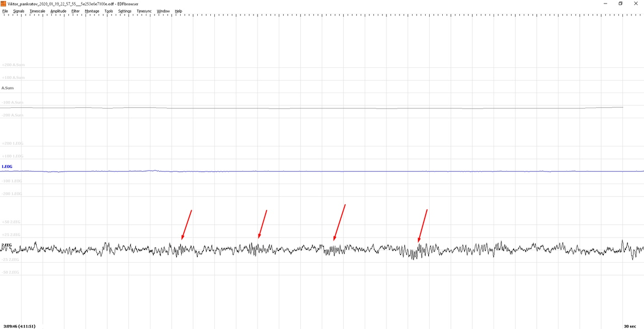
Task: Minimize the EDFbrowser window
Action: 604,4
